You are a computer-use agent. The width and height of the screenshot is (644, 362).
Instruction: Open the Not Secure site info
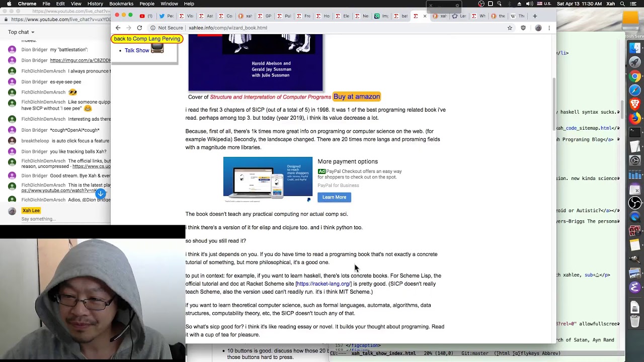tap(167, 28)
